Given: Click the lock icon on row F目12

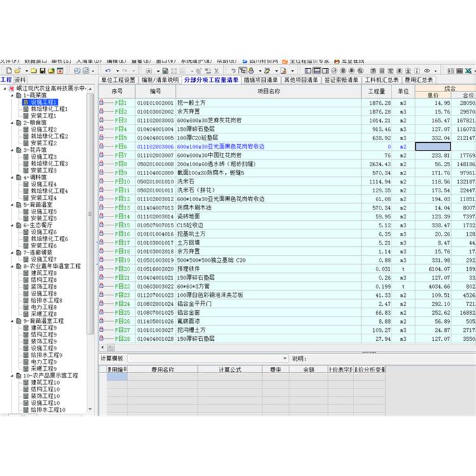Looking at the screenshot, I should click(102, 199).
